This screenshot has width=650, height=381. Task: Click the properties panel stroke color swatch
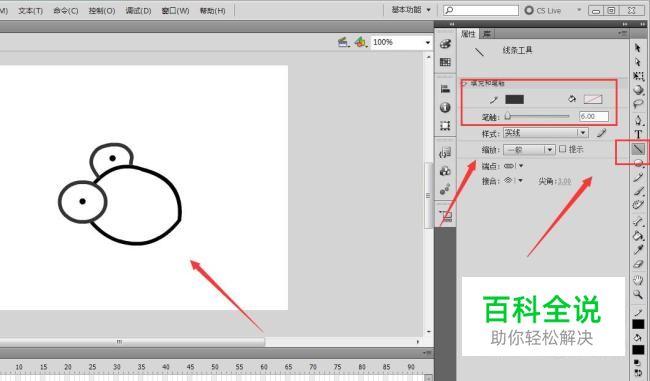[x=514, y=99]
